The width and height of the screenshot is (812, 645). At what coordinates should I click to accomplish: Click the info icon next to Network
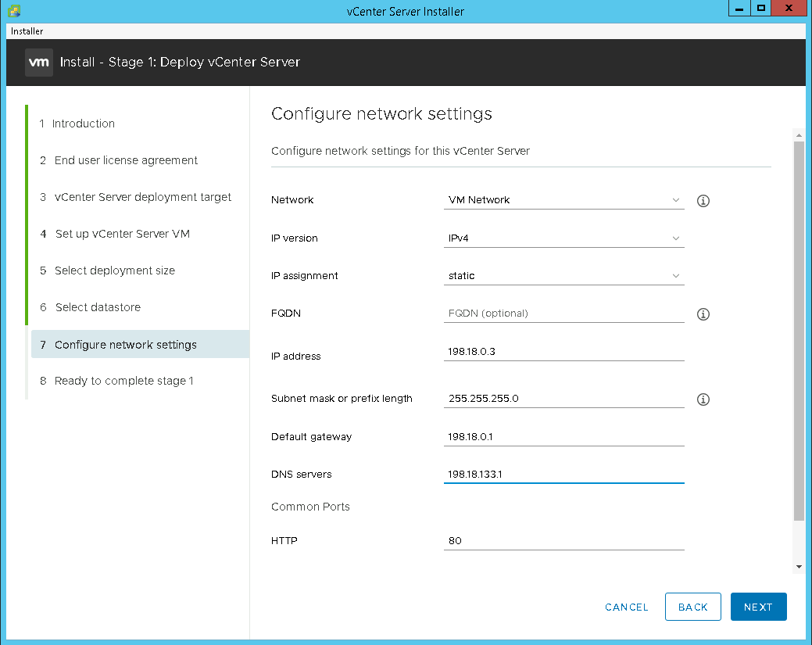tap(703, 201)
